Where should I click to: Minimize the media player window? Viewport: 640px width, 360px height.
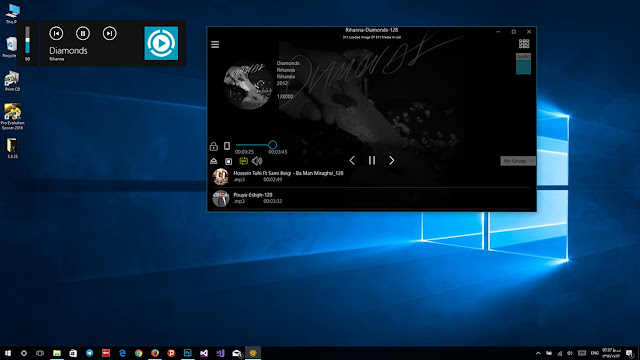point(498,31)
